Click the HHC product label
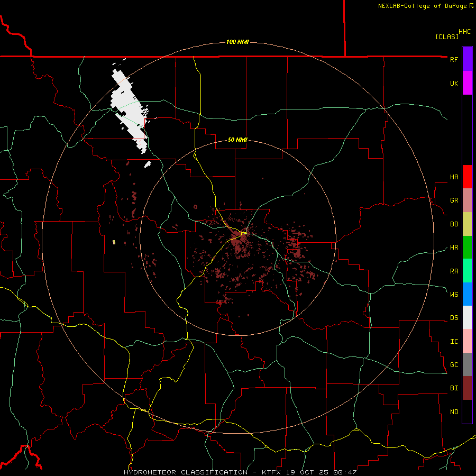This screenshot has width=476, height=476. pos(465,32)
